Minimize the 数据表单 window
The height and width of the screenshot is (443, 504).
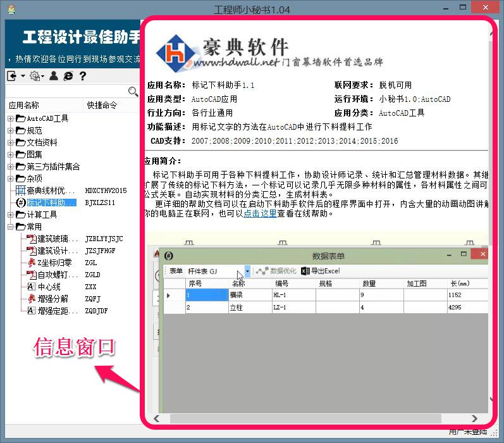[450, 255]
